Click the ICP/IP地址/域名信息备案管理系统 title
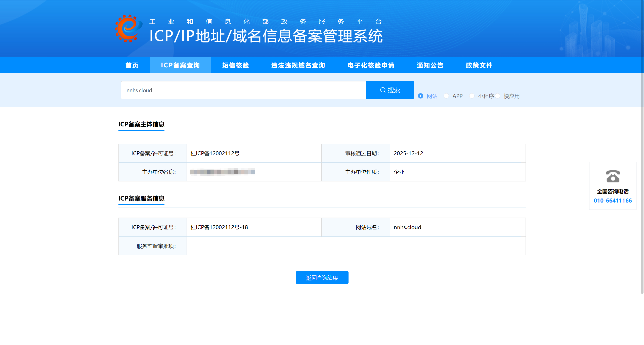The image size is (644, 345). pos(266,36)
